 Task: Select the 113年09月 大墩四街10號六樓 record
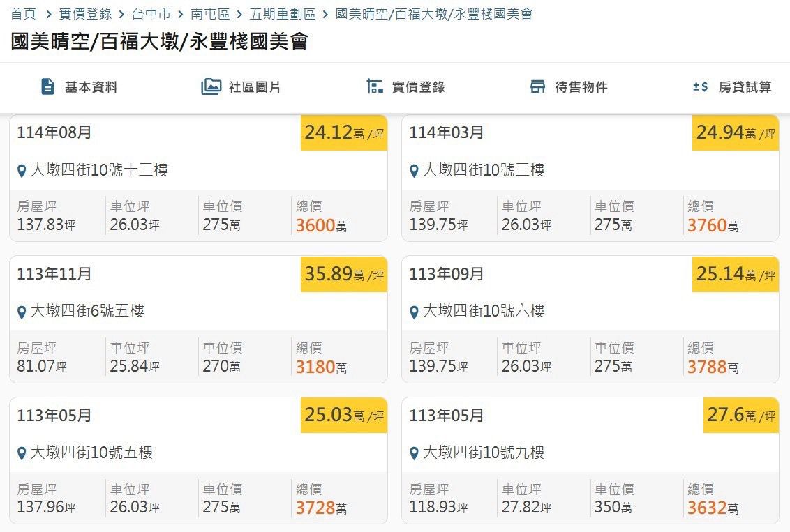590,319
